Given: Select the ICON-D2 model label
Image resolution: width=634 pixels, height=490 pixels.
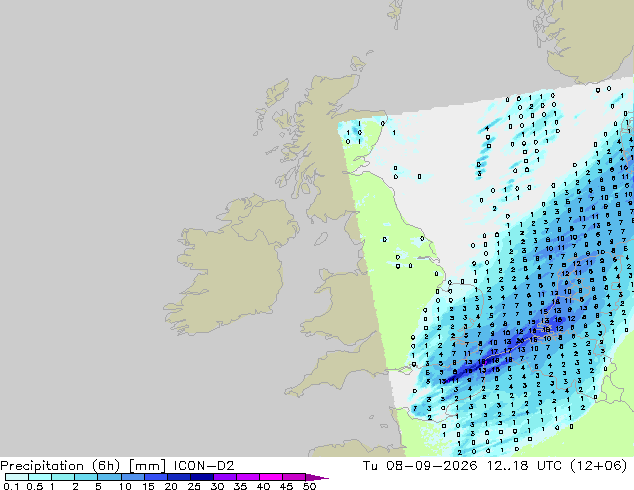Looking at the screenshot, I should tap(204, 466).
